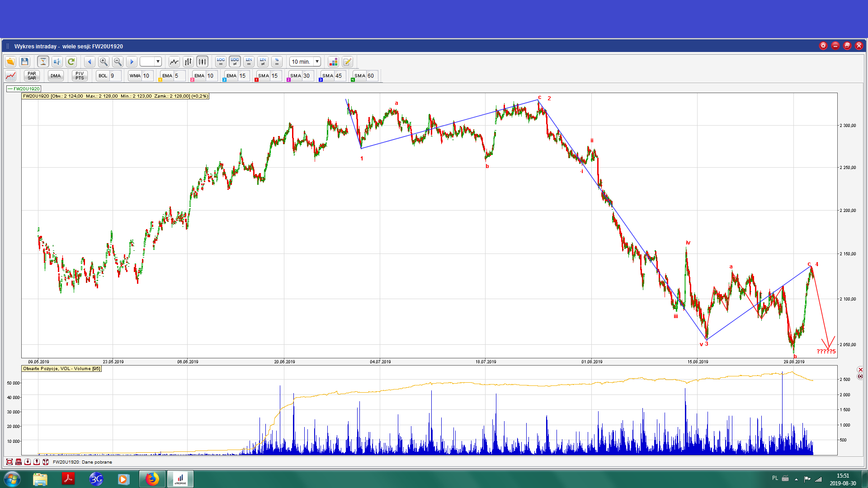This screenshot has height=488, width=868.
Task: Expand the empty combo box after arrows
Action: pyautogui.click(x=158, y=62)
